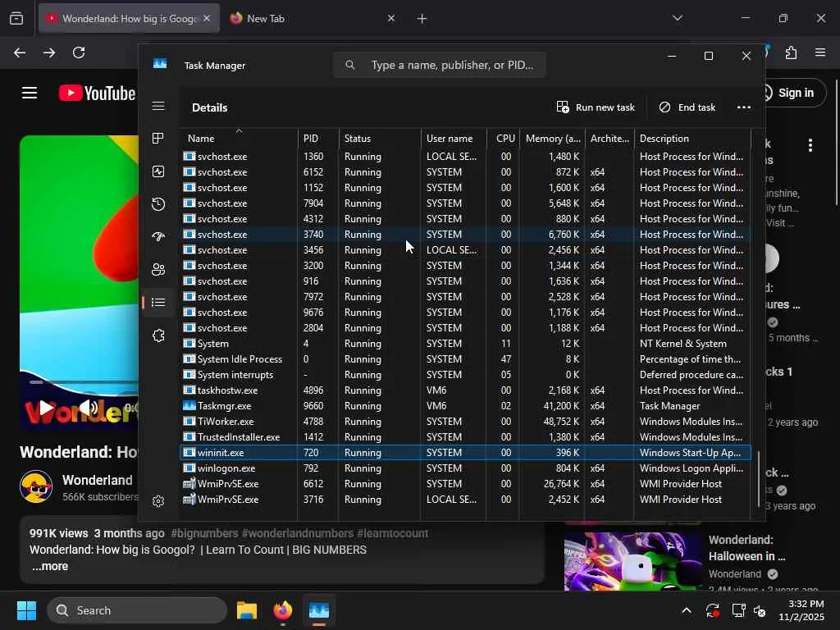Open Startup apps page icon
The width and height of the screenshot is (840, 630).
pyautogui.click(x=158, y=237)
